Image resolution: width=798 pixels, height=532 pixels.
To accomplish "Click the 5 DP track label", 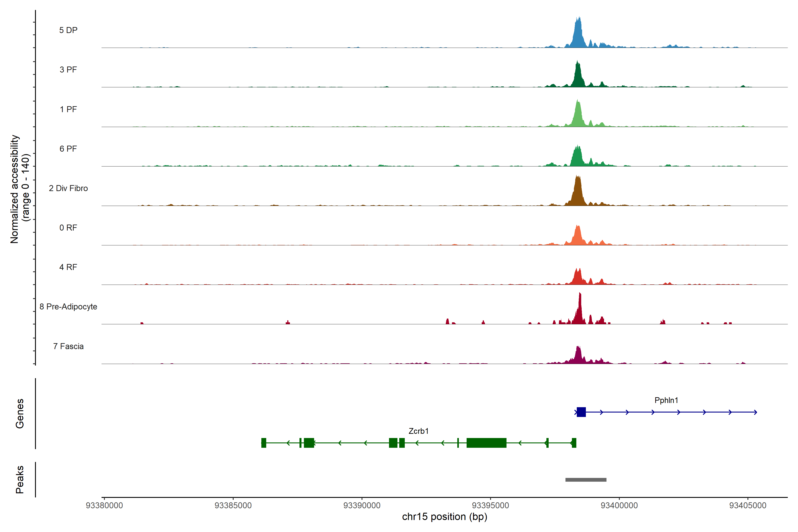I will point(68,30).
